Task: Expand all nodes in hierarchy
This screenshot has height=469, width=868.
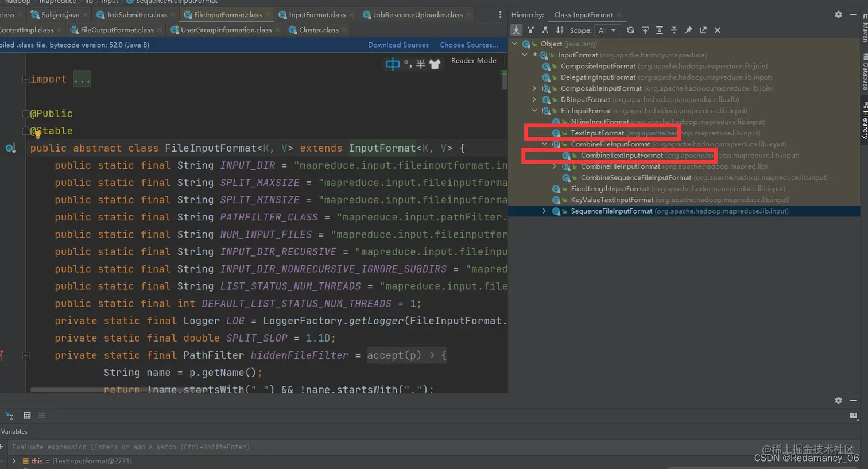Action: tap(659, 30)
